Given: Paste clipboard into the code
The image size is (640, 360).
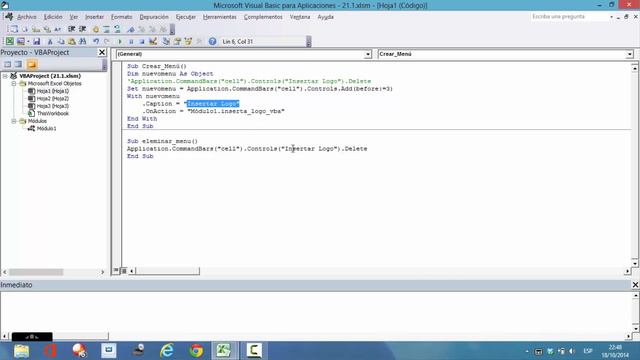Looking at the screenshot, I should (72, 41).
